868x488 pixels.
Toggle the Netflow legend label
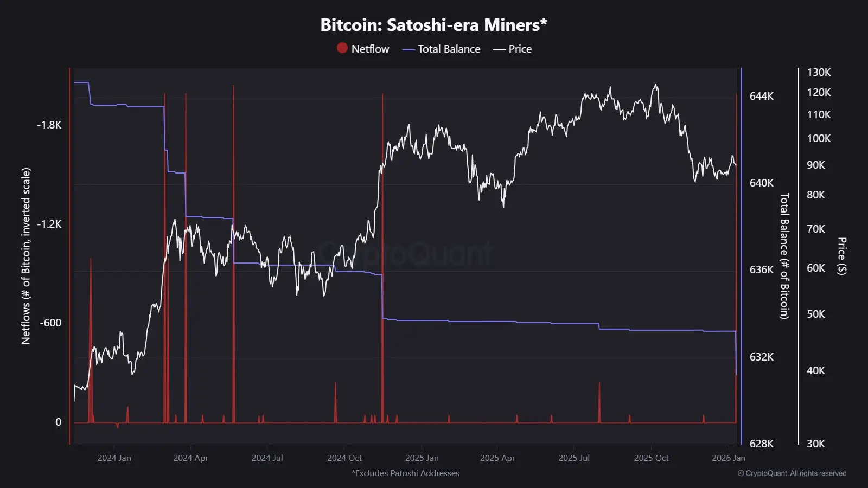pos(370,49)
